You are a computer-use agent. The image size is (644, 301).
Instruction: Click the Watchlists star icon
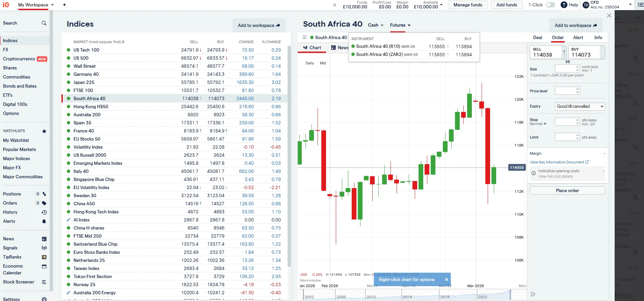[x=44, y=131]
